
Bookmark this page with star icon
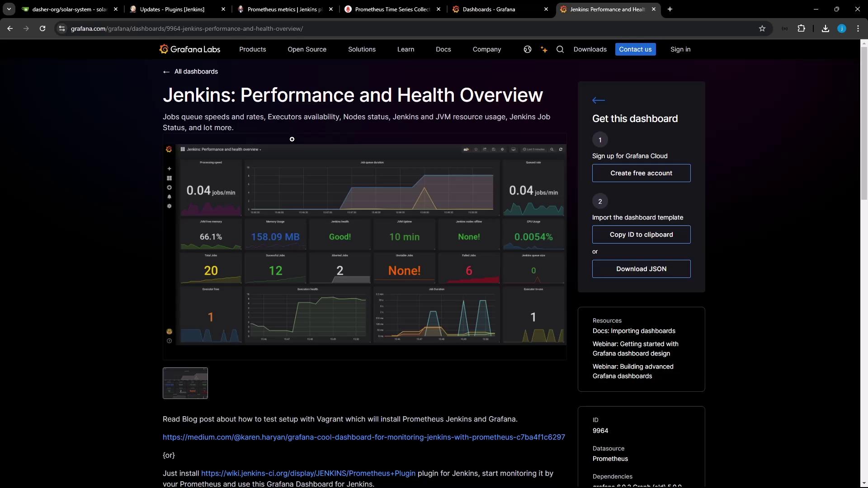pos(762,28)
